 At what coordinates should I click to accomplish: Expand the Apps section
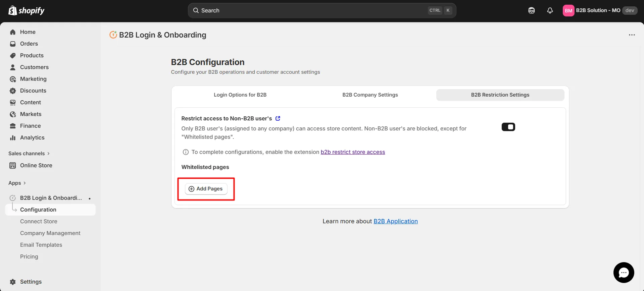[x=17, y=183]
